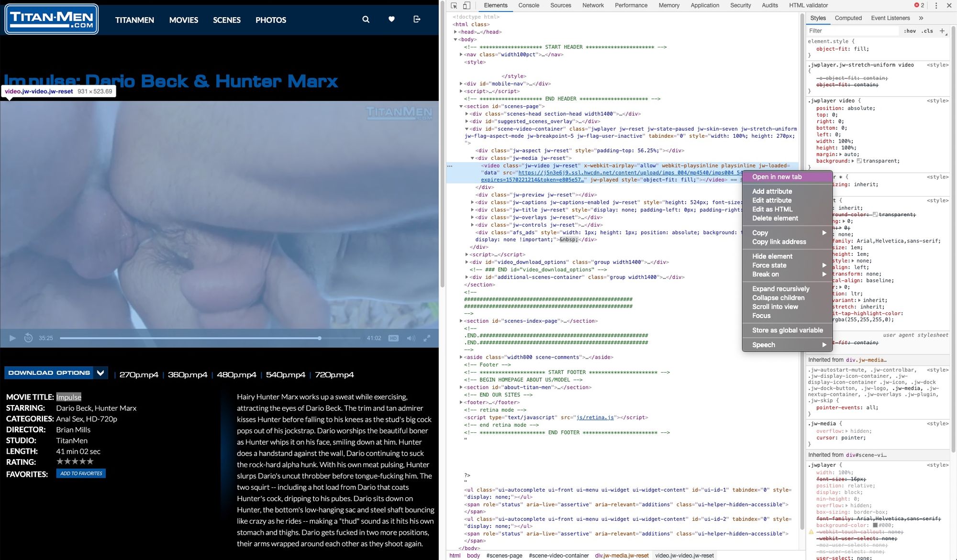Toggle the HD quality icon in player
This screenshot has width=957, height=560.
(x=393, y=338)
